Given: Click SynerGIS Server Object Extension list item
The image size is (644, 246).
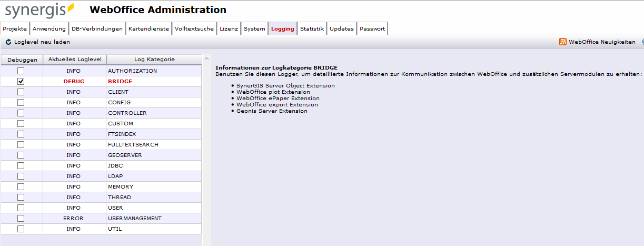Looking at the screenshot, I should [x=285, y=85].
